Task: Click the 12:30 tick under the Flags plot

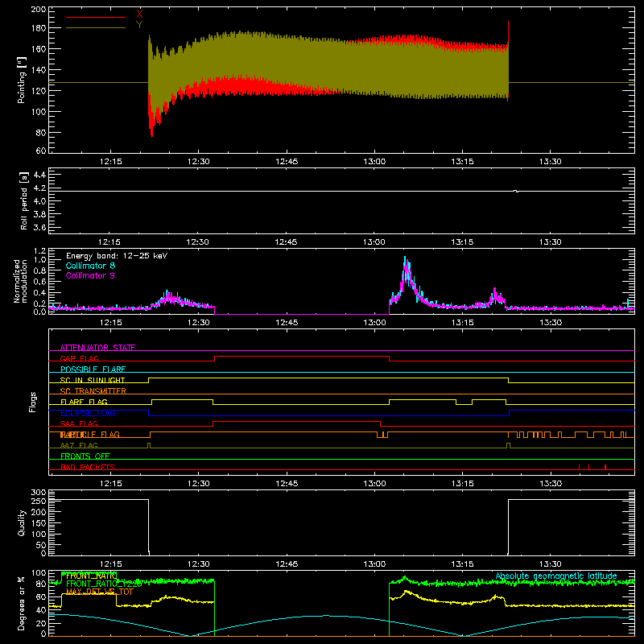Action: point(199,484)
